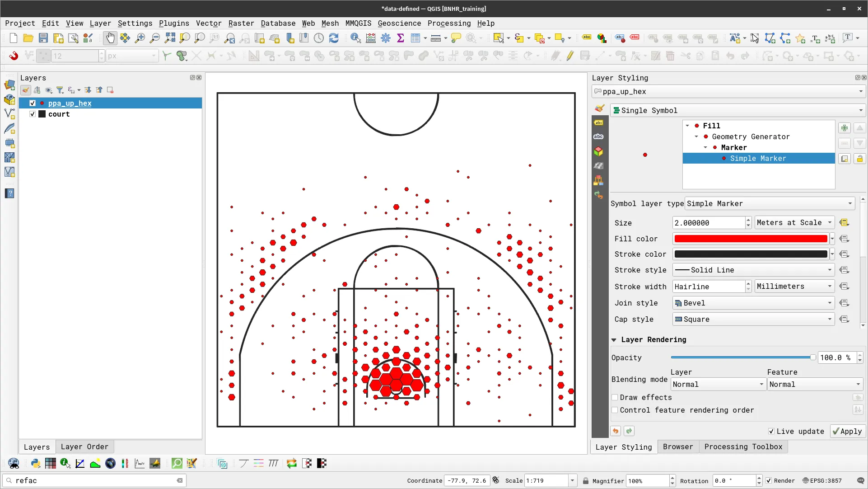
Task: Switch to the Browser tab
Action: click(677, 447)
